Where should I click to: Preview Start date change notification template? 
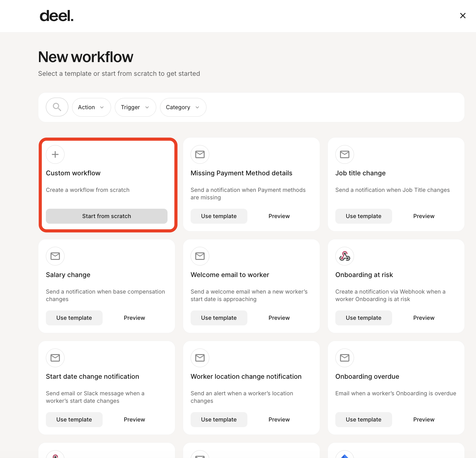click(134, 420)
